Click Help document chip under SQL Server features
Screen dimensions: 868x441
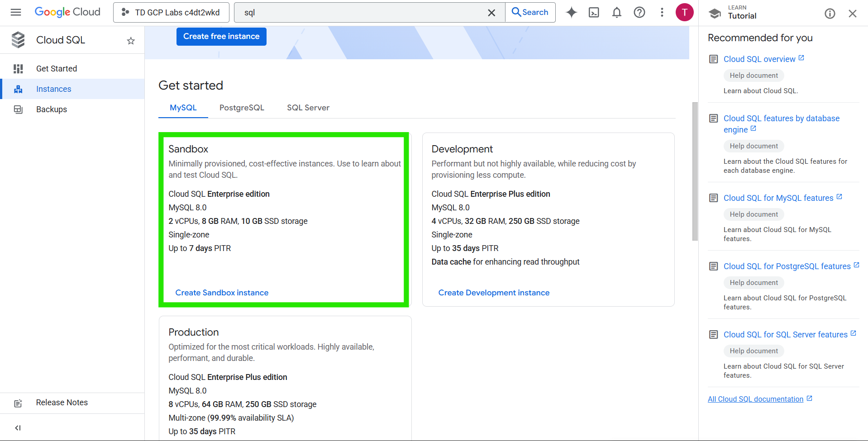[754, 351]
